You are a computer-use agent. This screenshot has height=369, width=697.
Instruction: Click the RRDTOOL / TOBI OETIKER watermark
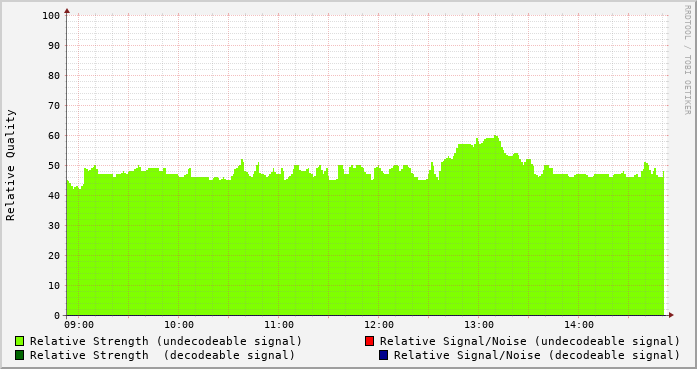click(687, 60)
